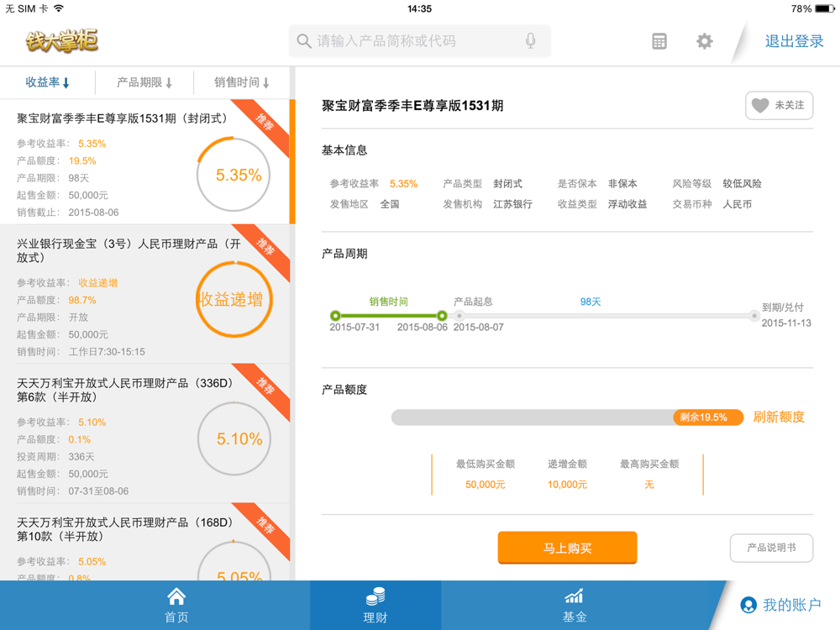
Task: Tap 最低购买金额 50,000元 value
Action: [x=486, y=485]
